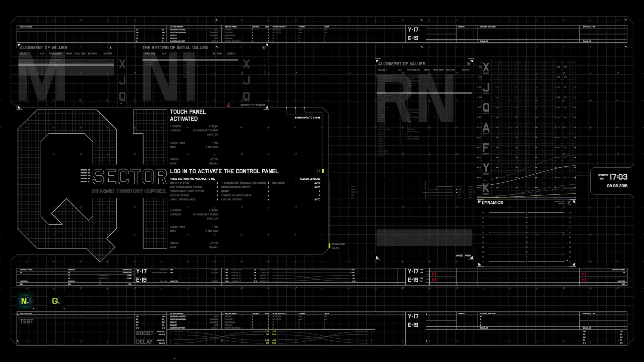This screenshot has width=644, height=362.
Task: Open N value on Control of Water Areas row
Action: click(319, 195)
